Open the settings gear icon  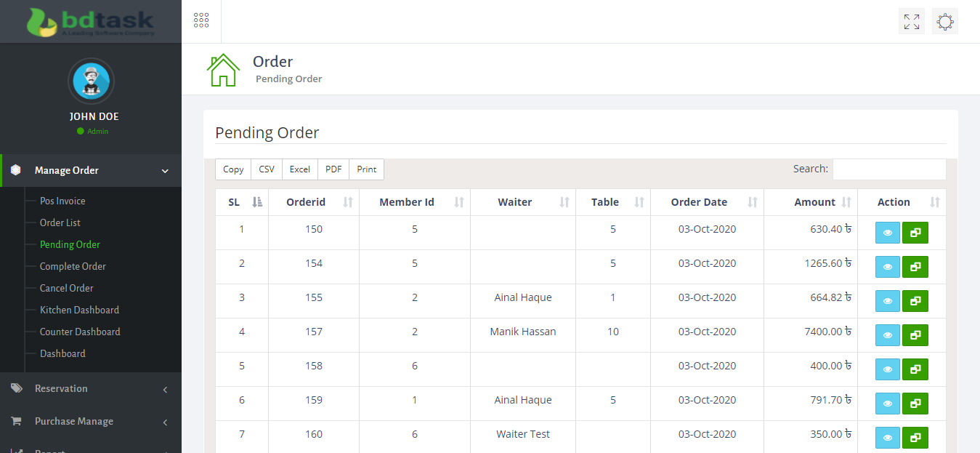click(944, 22)
